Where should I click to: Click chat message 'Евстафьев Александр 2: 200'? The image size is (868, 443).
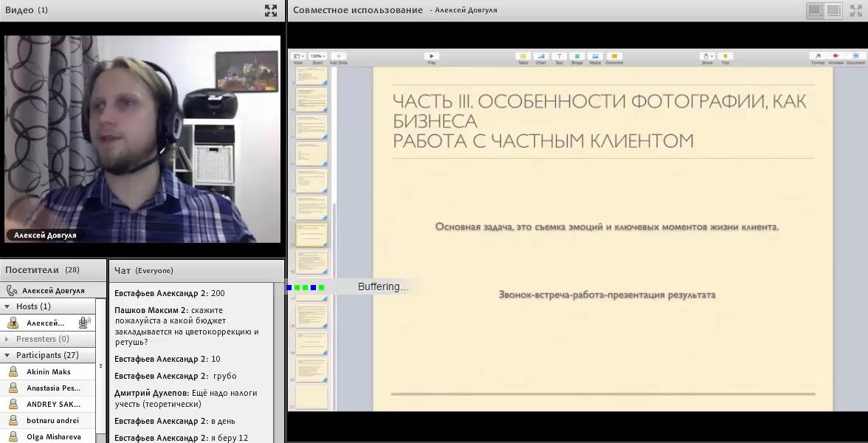tap(170, 293)
